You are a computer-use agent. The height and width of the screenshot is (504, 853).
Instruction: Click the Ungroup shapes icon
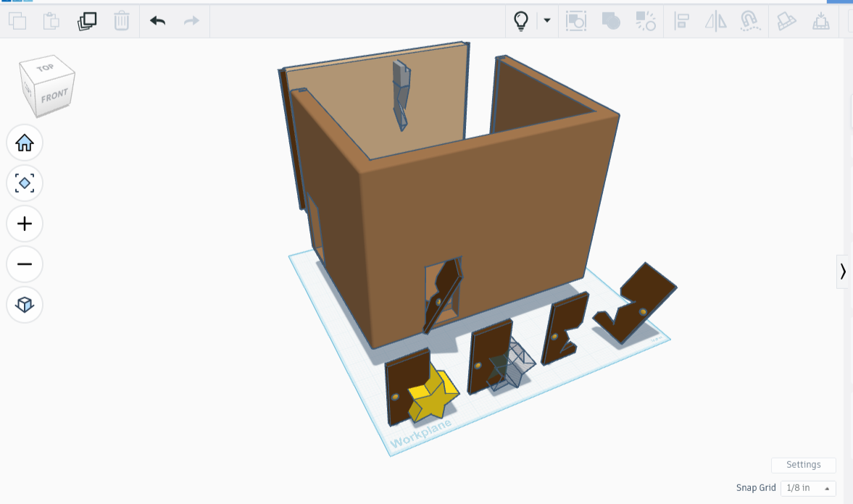[646, 21]
